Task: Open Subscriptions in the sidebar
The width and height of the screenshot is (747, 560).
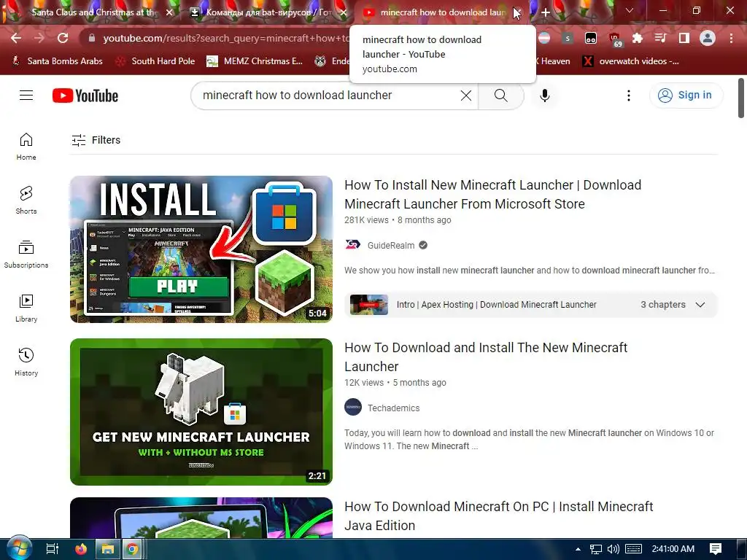Action: pos(26,254)
